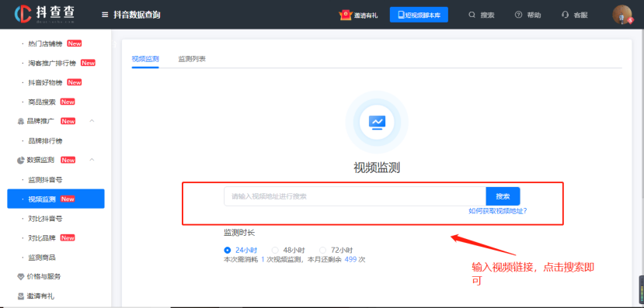Image resolution: width=644 pixels, height=308 pixels.
Task: Open 品牌排行榜 in sidebar
Action: (45, 140)
